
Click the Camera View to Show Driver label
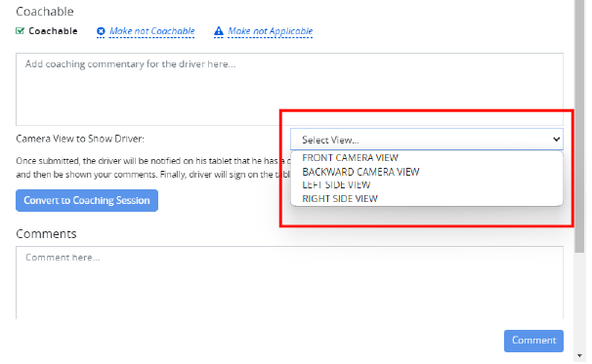point(80,139)
